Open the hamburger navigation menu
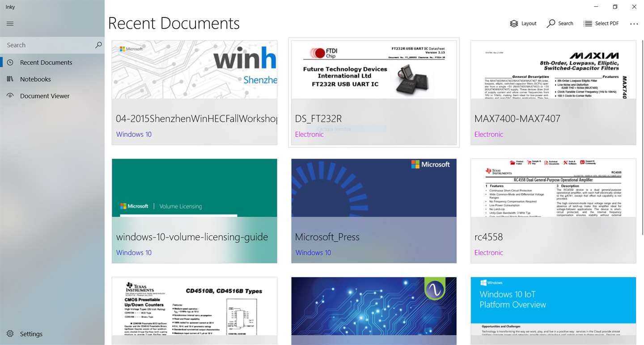 point(10,24)
